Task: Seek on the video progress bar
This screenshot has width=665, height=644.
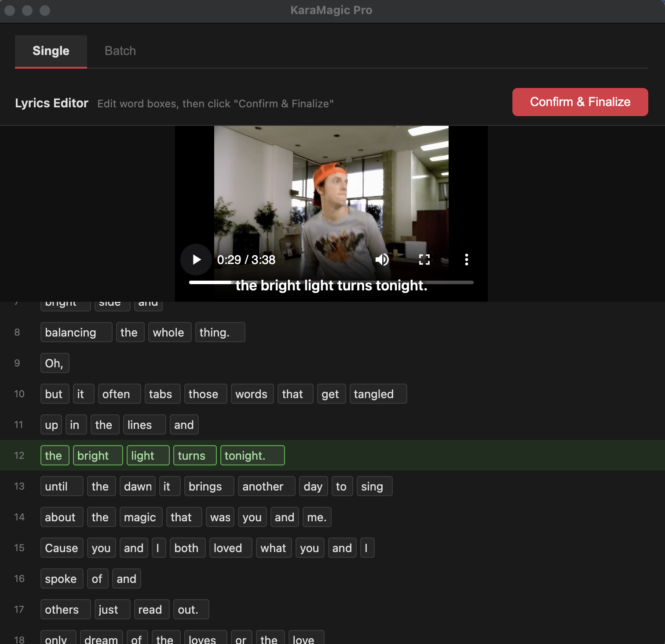Action: click(x=331, y=282)
